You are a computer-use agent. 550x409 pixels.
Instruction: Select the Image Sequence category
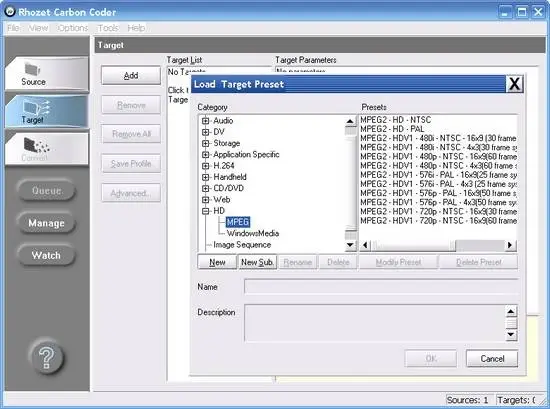(x=242, y=245)
